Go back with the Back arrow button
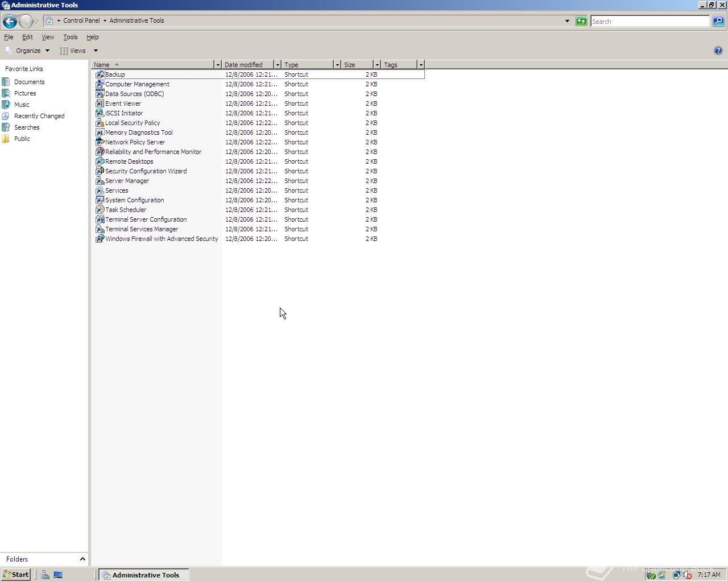Viewport: 728px width, 582px height. click(x=10, y=21)
